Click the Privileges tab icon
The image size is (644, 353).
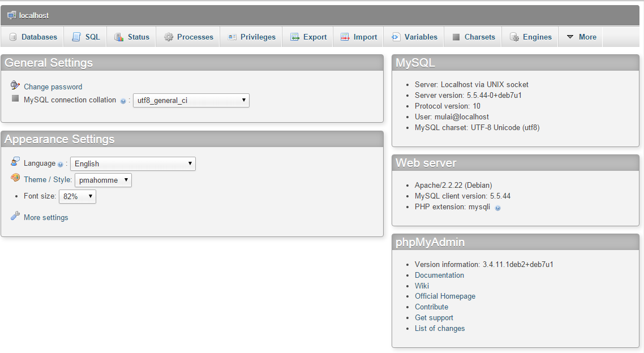pos(232,37)
